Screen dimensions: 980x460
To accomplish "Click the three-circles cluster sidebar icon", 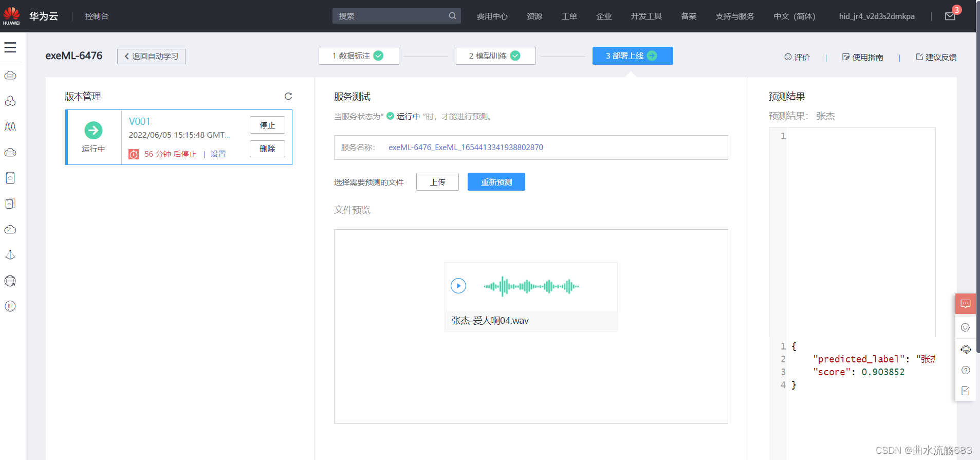I will click(x=10, y=101).
